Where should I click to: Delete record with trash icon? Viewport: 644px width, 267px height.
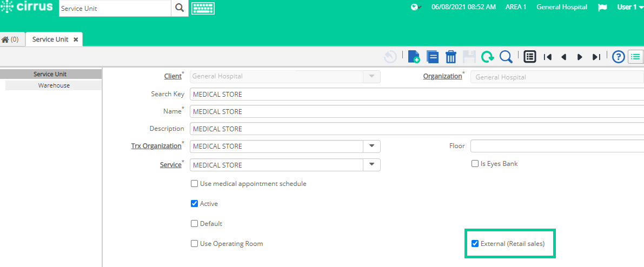(x=451, y=57)
